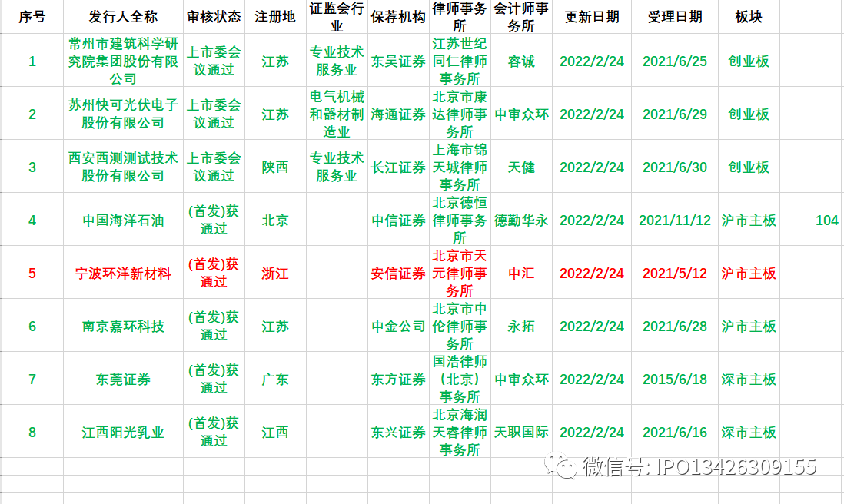The image size is (844, 504).
Task: Select the header cell 注册地
Action: pos(275,17)
